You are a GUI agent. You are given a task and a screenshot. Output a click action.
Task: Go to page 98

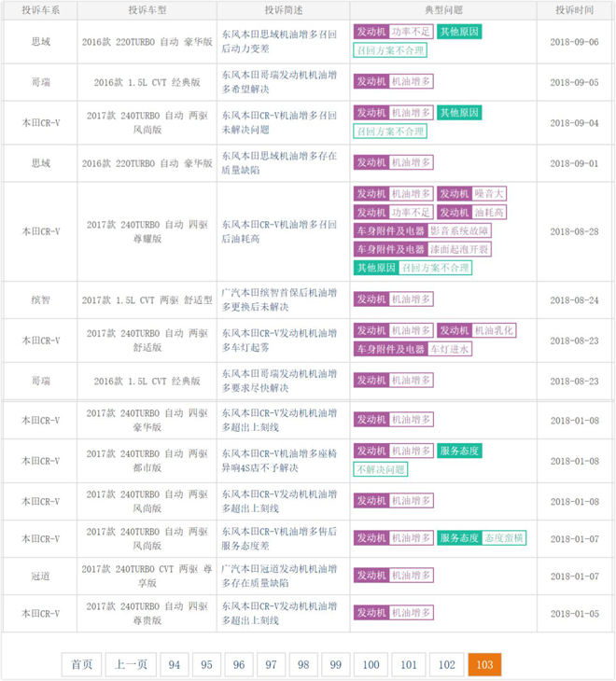[x=303, y=664]
